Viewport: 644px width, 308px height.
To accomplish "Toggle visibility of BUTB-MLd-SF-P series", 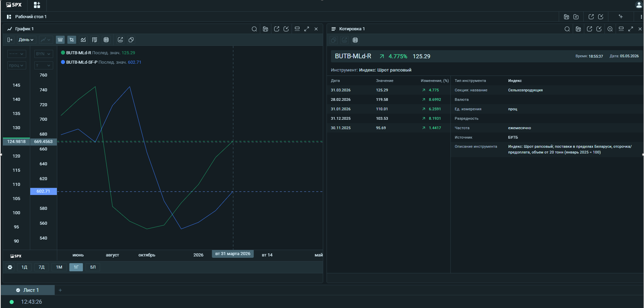I will (63, 62).
